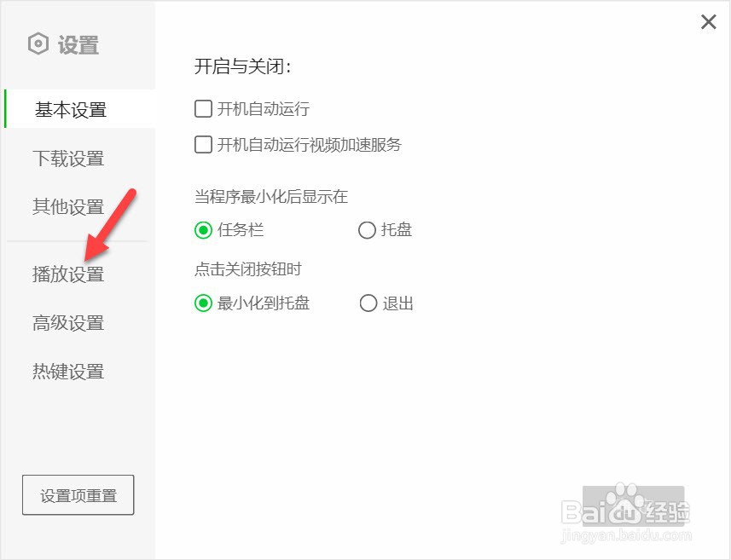Switch to 高级设置 section
The width and height of the screenshot is (731, 560).
coord(68,322)
